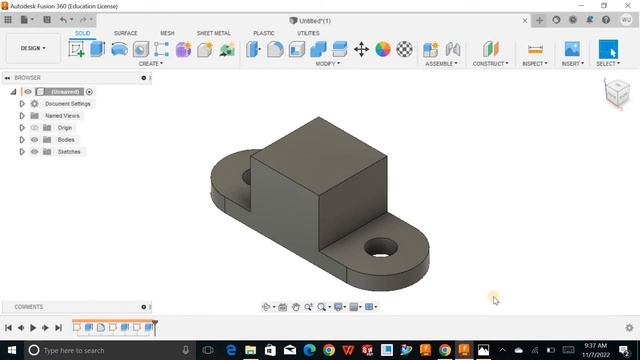The width and height of the screenshot is (640, 360).
Task: Select the Combine tool
Action: tap(318, 49)
